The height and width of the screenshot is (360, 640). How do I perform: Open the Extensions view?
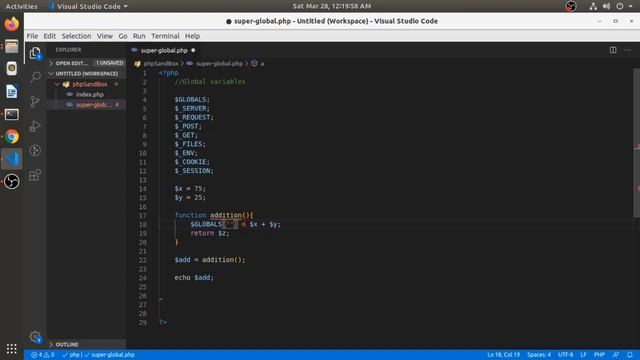coord(35,175)
